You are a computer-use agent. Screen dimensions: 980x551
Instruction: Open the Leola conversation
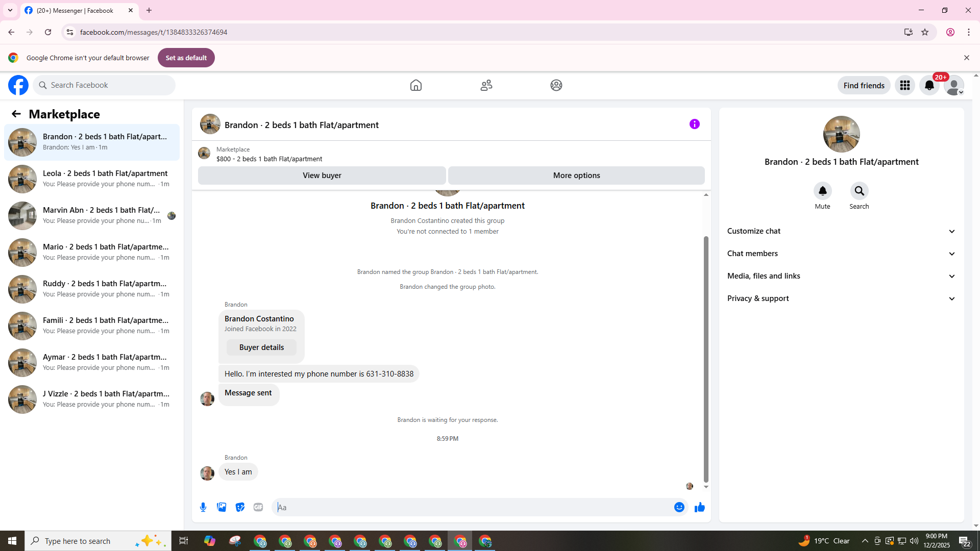click(92, 179)
